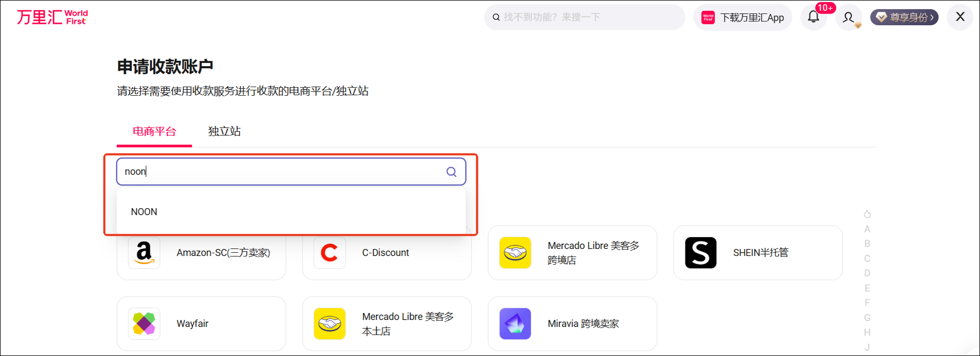Jump to letter A in alphabet index
This screenshot has width=980, height=356.
click(867, 229)
